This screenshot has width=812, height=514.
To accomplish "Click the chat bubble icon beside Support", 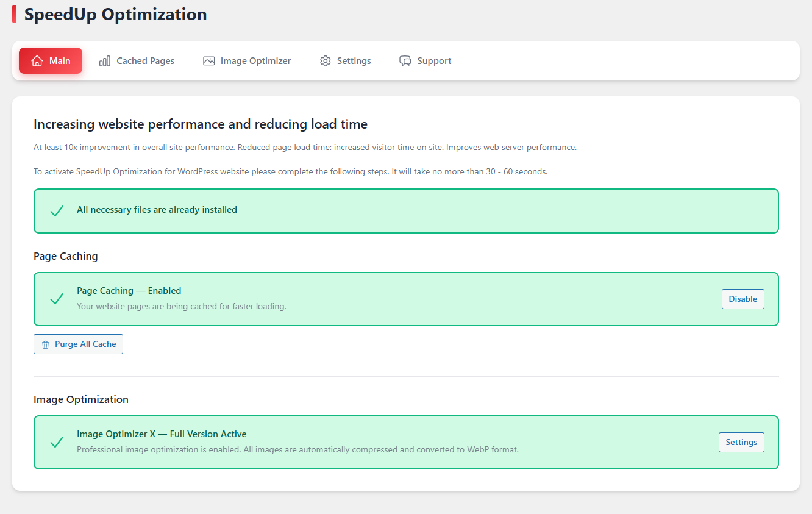I will [x=405, y=61].
